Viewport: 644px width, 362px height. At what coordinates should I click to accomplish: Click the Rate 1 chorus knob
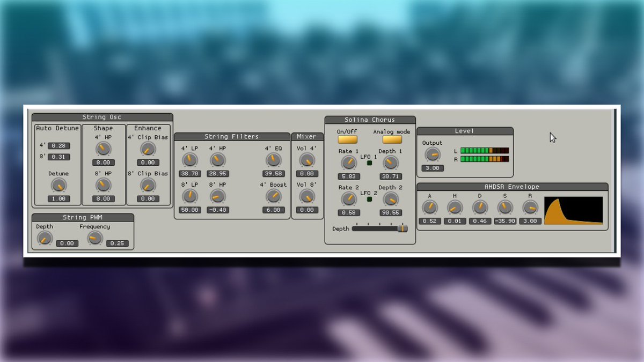348,164
